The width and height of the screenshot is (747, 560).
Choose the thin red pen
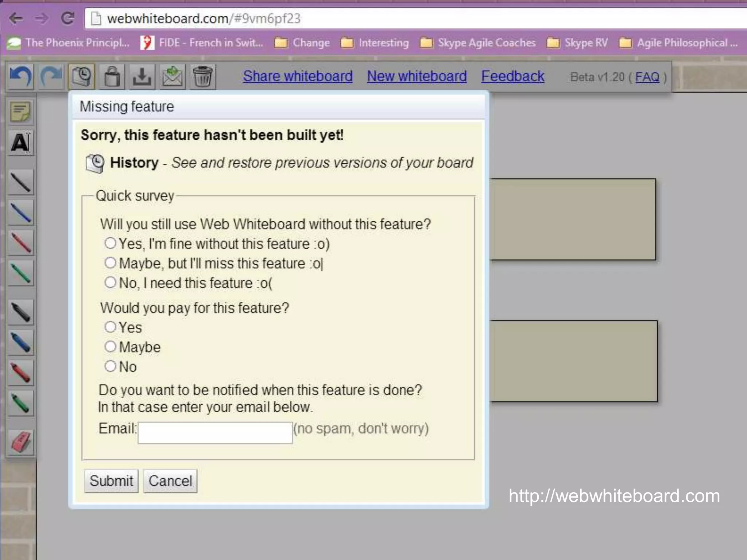(x=21, y=243)
